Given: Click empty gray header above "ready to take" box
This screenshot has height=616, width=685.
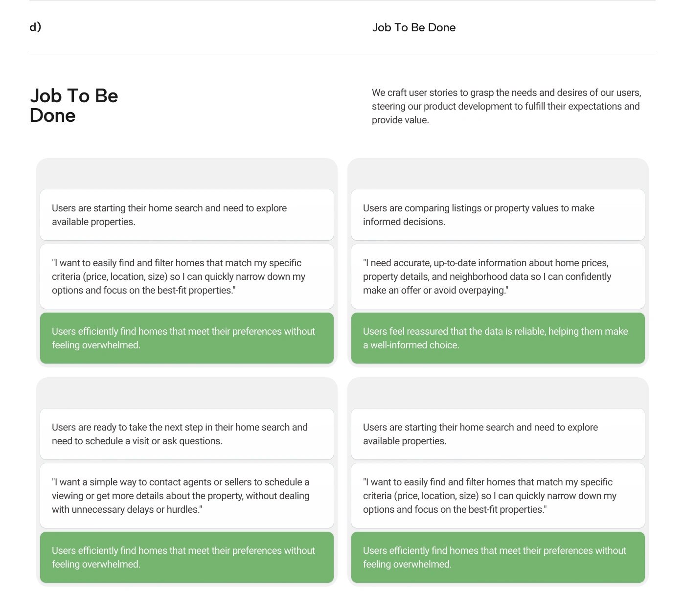Looking at the screenshot, I should click(x=186, y=393).
